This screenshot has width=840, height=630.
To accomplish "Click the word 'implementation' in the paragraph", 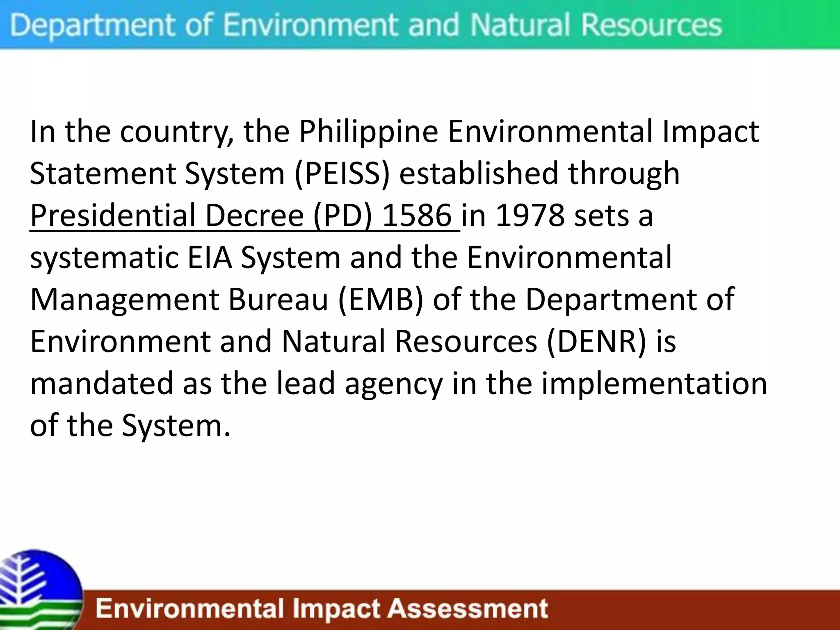I will (654, 384).
